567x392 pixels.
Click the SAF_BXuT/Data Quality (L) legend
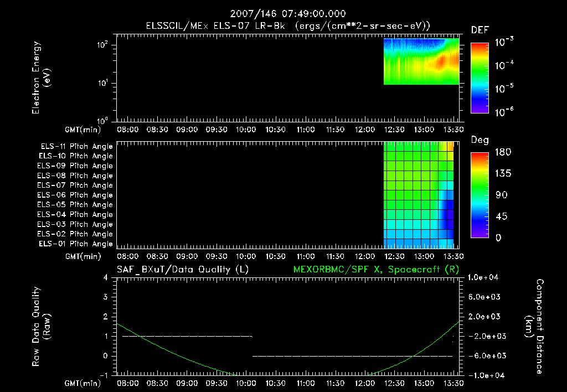click(x=183, y=270)
